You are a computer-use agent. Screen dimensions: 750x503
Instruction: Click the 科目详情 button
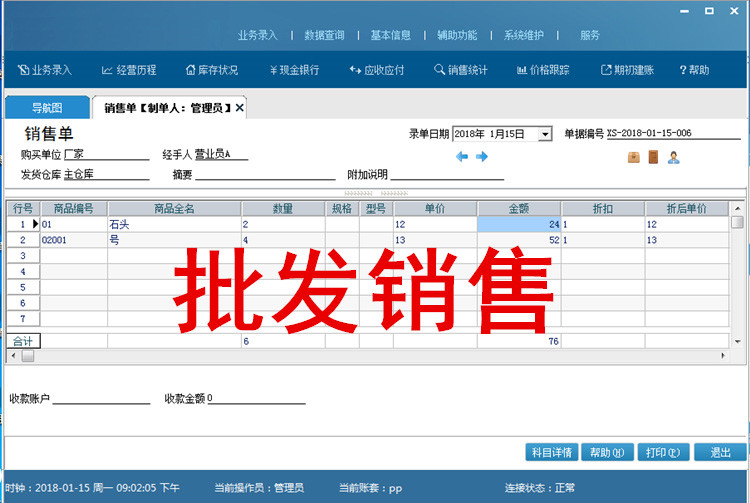[551, 452]
